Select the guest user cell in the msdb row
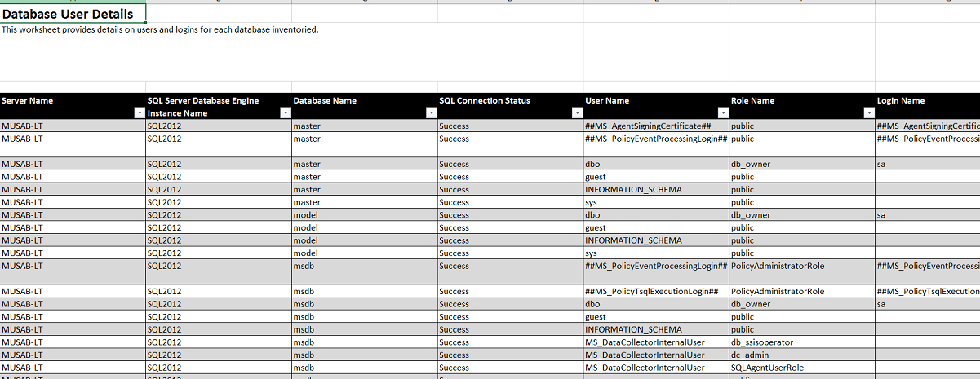This screenshot has width=980, height=379. (x=657, y=316)
